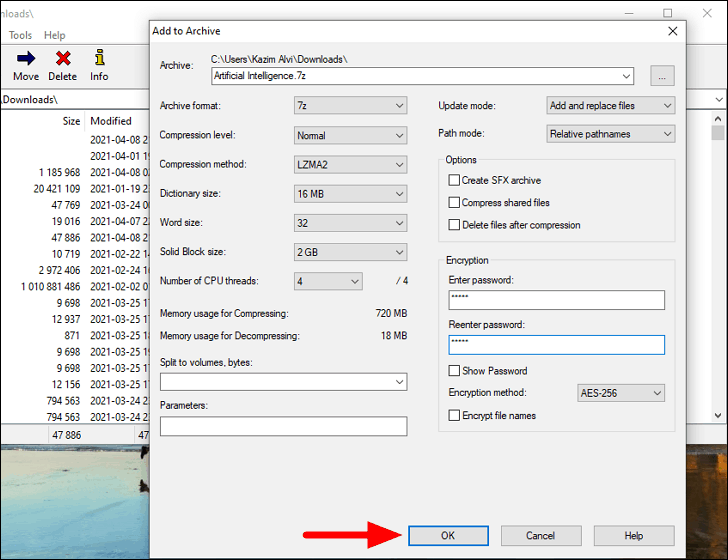Enable Encrypt file names checkbox

454,415
